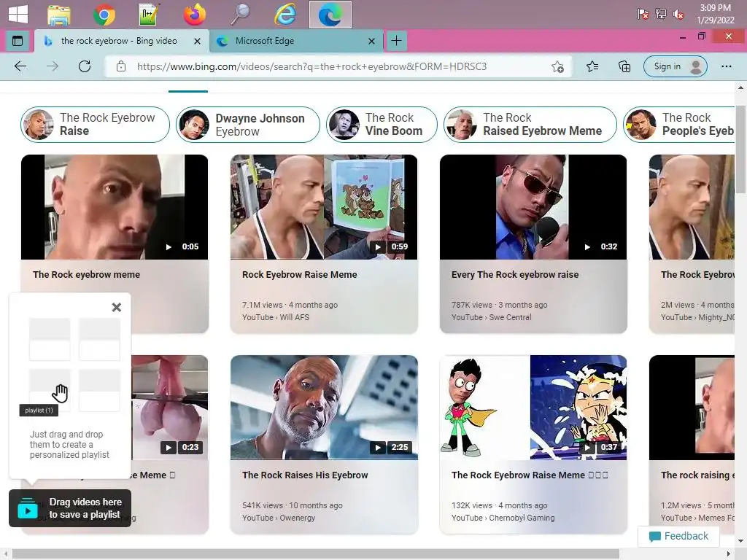The height and width of the screenshot is (560, 747).
Task: Click the scroll-down arrow of vertical scrollbar
Action: 740,542
